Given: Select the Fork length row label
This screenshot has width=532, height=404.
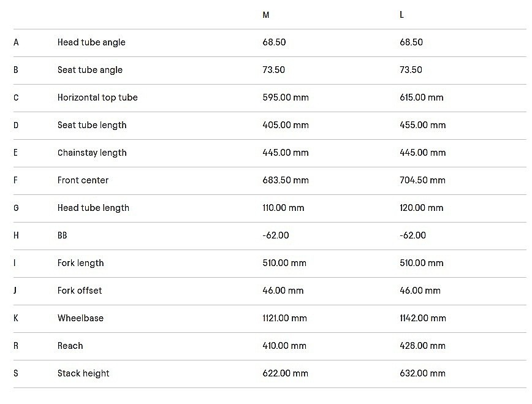Looking at the screenshot, I should [x=81, y=263].
